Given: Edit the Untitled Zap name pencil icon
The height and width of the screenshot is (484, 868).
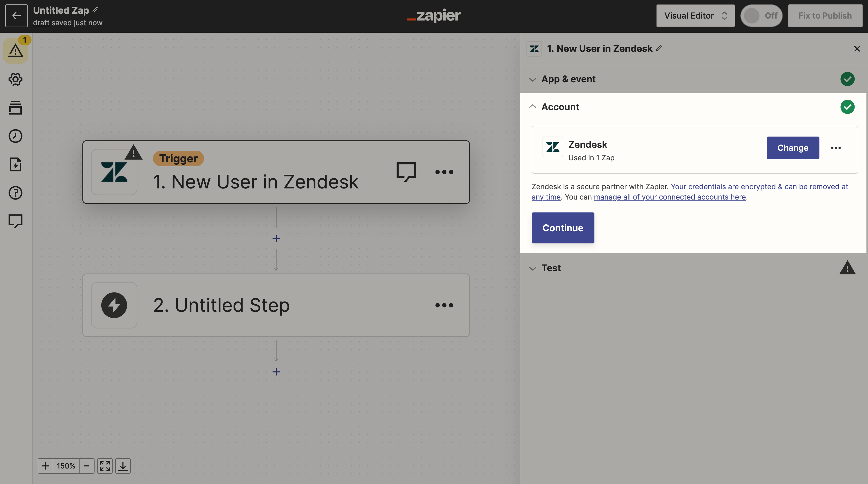Looking at the screenshot, I should pyautogui.click(x=95, y=10).
